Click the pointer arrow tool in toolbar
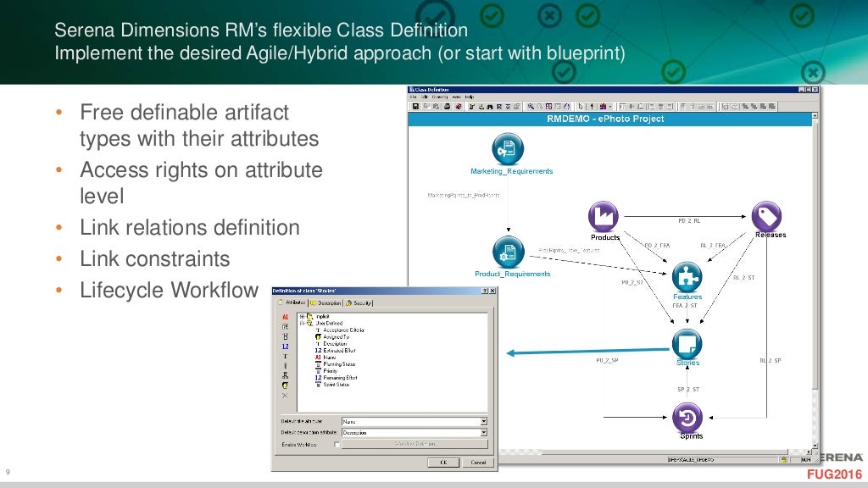Screen dimensions: 868x488 [580, 106]
